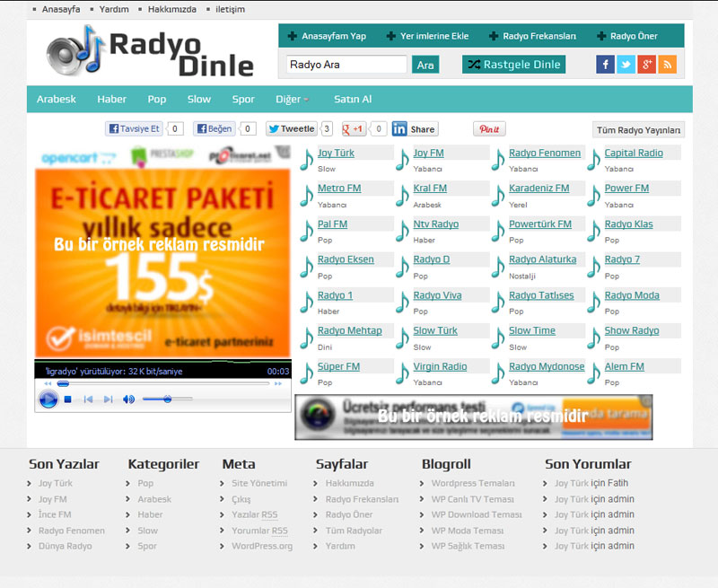Click the Facebook Beğen button
This screenshot has height=588, width=718.
pos(215,129)
